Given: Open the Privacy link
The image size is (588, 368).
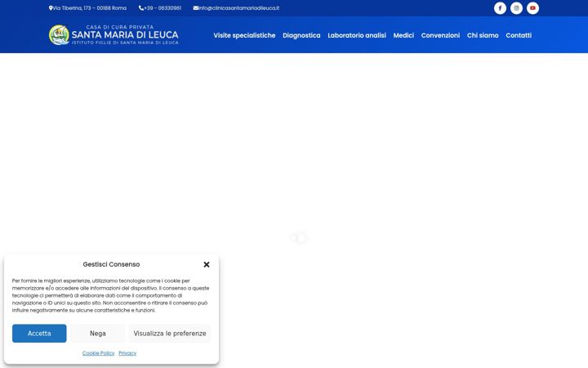Looking at the screenshot, I should tap(127, 353).
